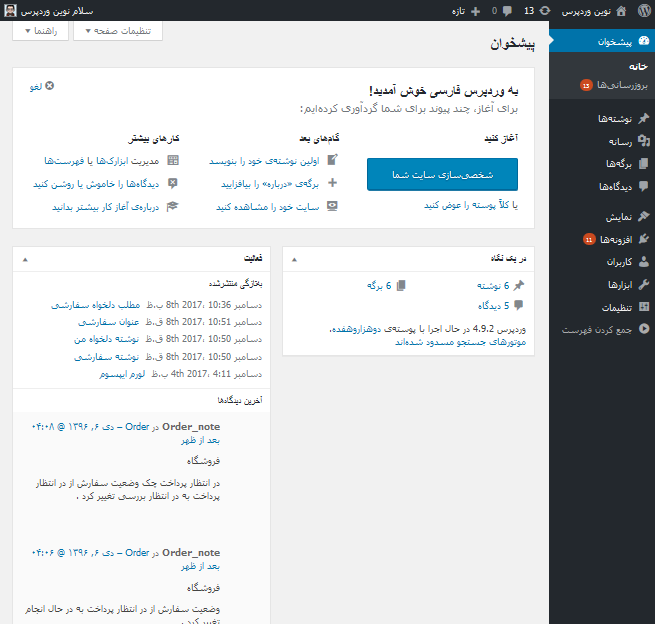Open the نمایش menu
Image resolution: width=655 pixels, height=624 pixels.
pos(602,216)
